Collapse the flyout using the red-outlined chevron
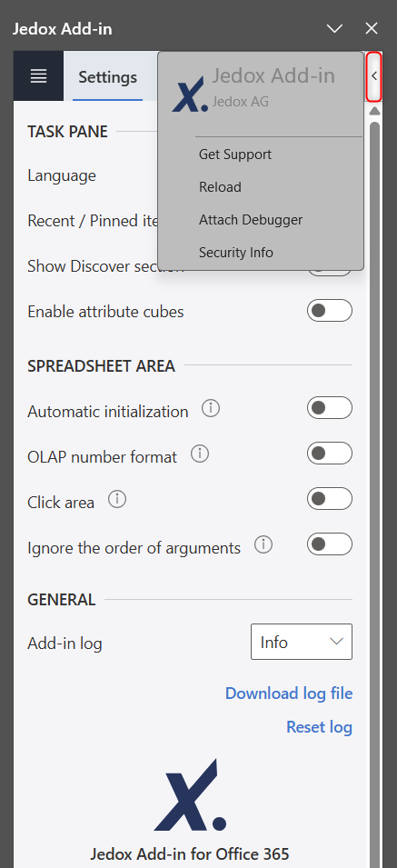Image resolution: width=397 pixels, height=868 pixels. pos(374,76)
